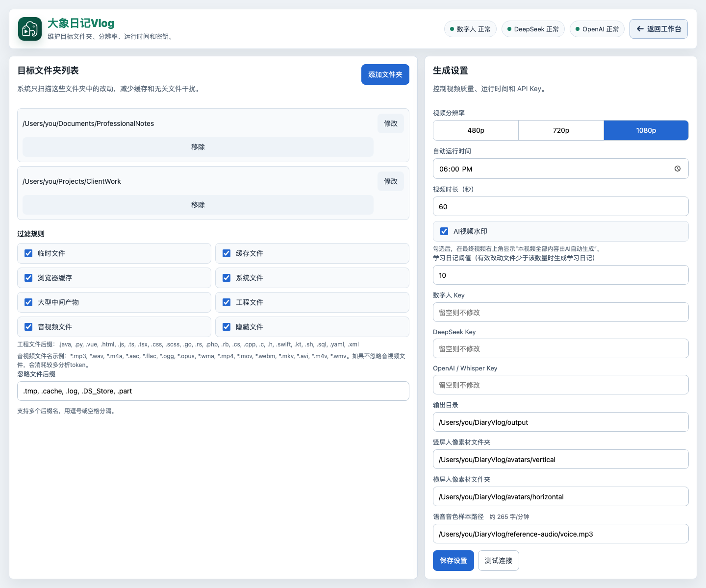This screenshot has height=588, width=706.
Task: Click the DeepSeek 正常 status badge
Action: click(533, 29)
